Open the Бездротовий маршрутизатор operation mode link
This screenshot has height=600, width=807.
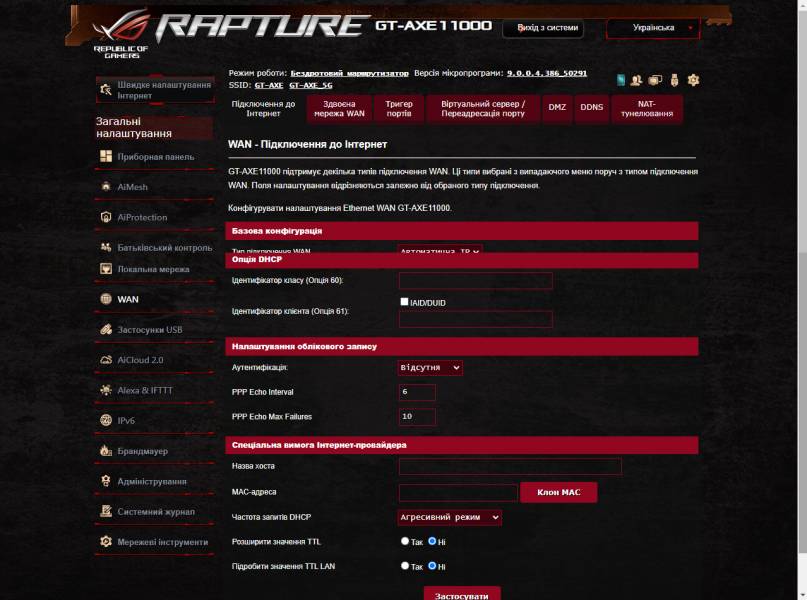click(349, 74)
